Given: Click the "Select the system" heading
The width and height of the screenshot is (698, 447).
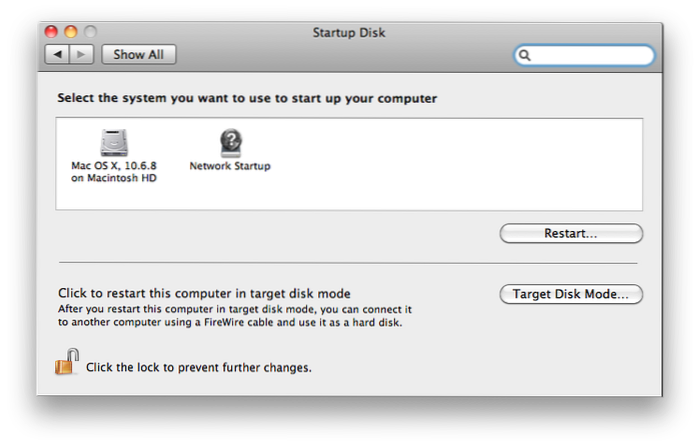Looking at the screenshot, I should pyautogui.click(x=247, y=100).
